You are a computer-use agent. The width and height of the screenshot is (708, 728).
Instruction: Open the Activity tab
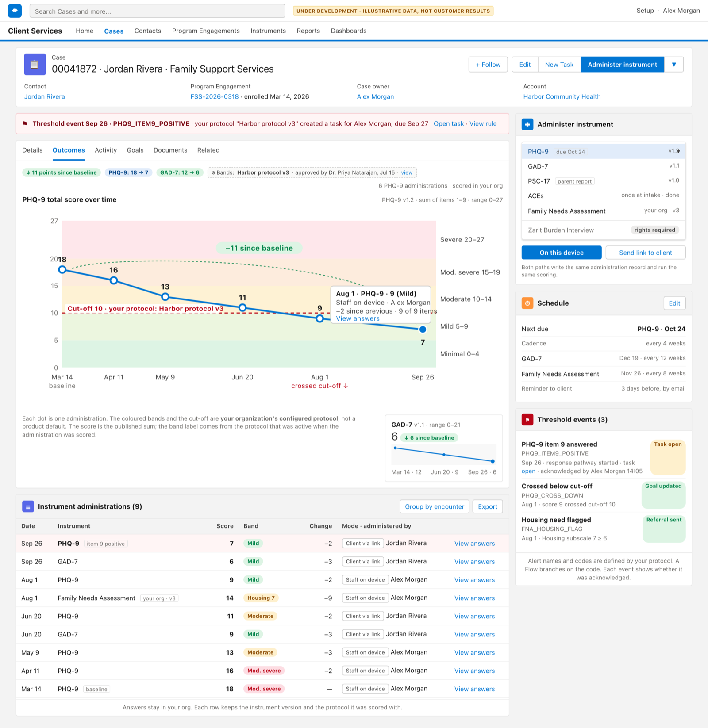[x=106, y=150]
